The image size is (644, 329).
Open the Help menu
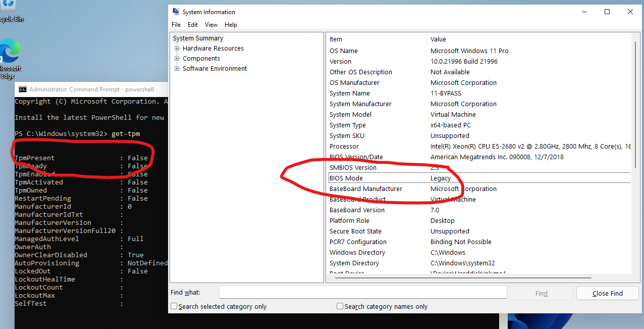point(231,25)
